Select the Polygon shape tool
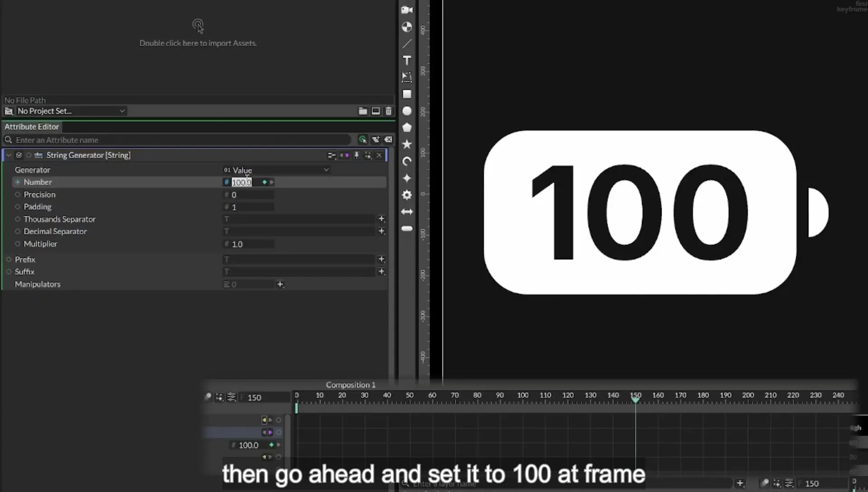Image resolution: width=868 pixels, height=492 pixels. [x=407, y=128]
